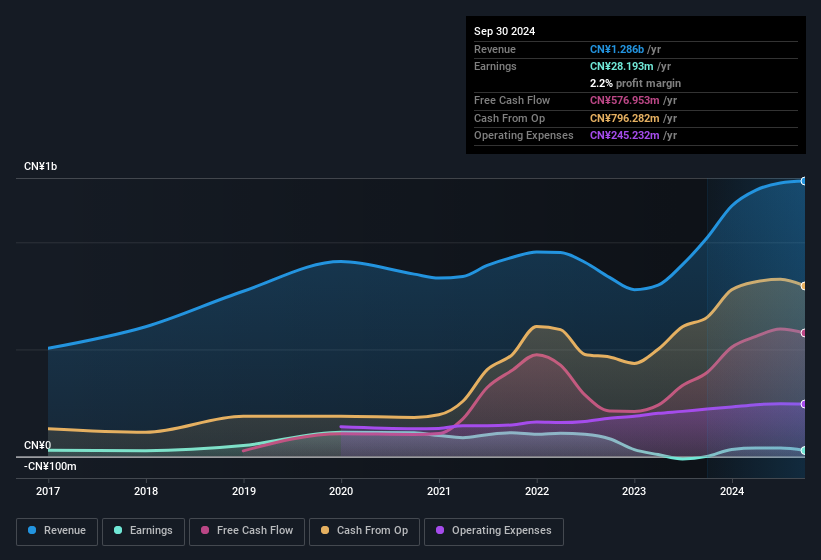Toggle the Free Cash Flow legend button
Screen dimensions: 821x560
click(247, 531)
